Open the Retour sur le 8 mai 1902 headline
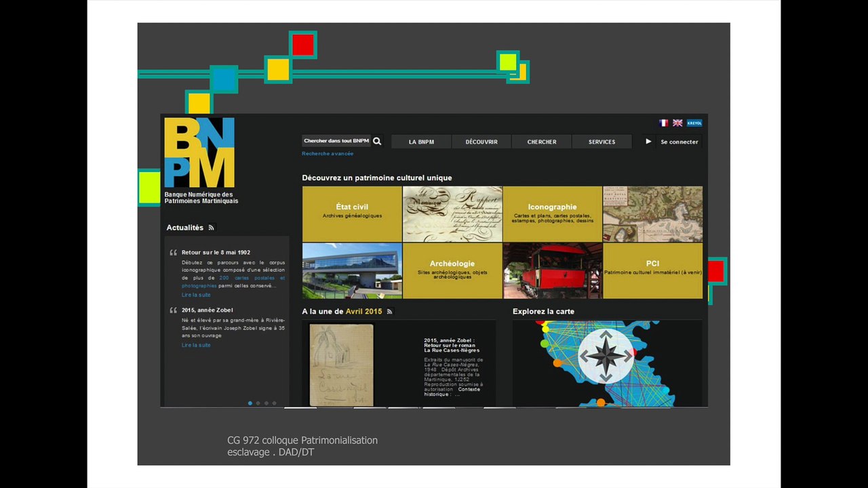This screenshot has height=488, width=868. coord(216,252)
